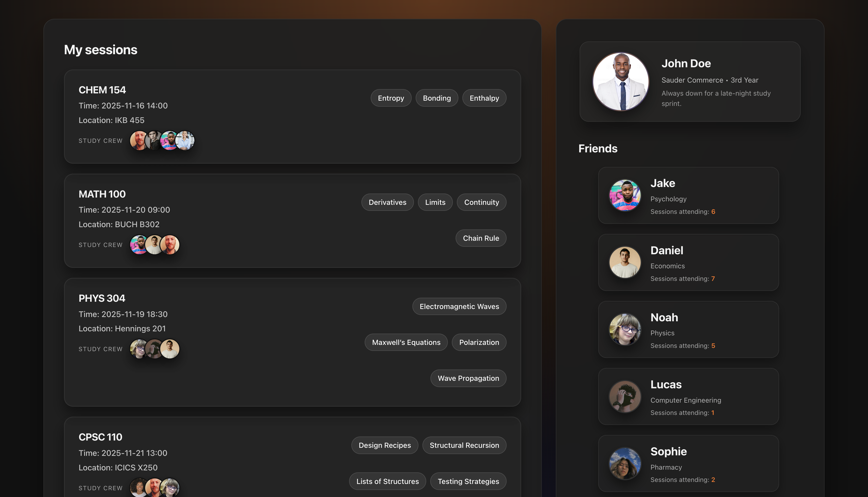Click the Derivatives topic tag
The image size is (868, 497).
point(387,202)
